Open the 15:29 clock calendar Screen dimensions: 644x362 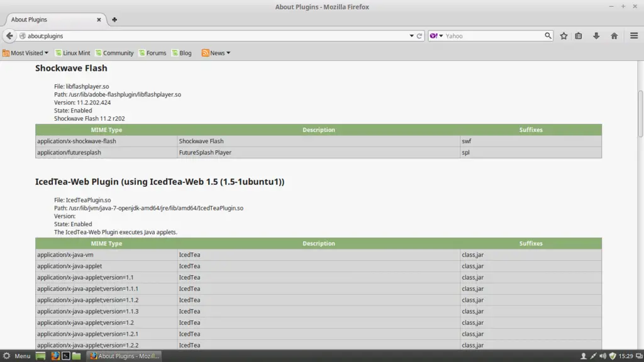(626, 356)
